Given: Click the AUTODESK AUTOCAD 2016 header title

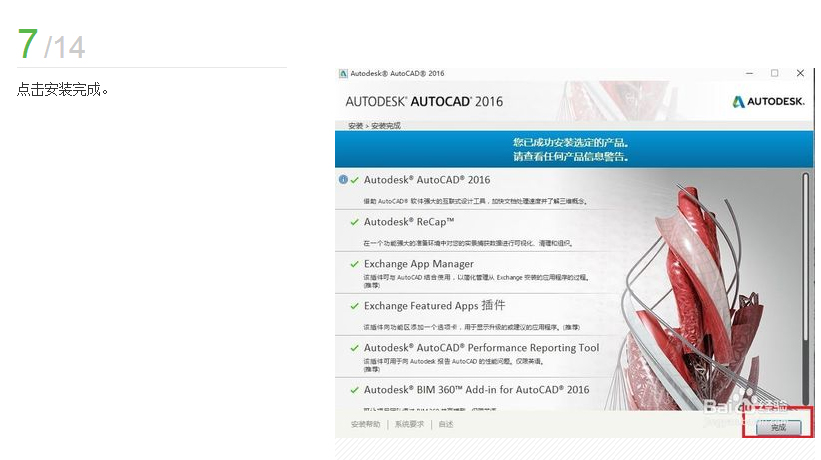Looking at the screenshot, I should point(424,102).
